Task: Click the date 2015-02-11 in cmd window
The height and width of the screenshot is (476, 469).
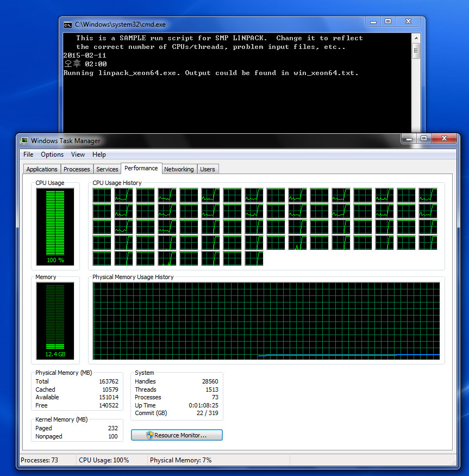Action: click(85, 55)
